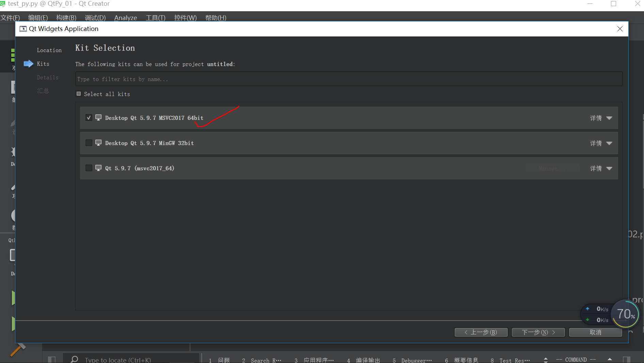Image resolution: width=644 pixels, height=363 pixels.
Task: Click the 下一步(N) next button
Action: pyautogui.click(x=538, y=332)
